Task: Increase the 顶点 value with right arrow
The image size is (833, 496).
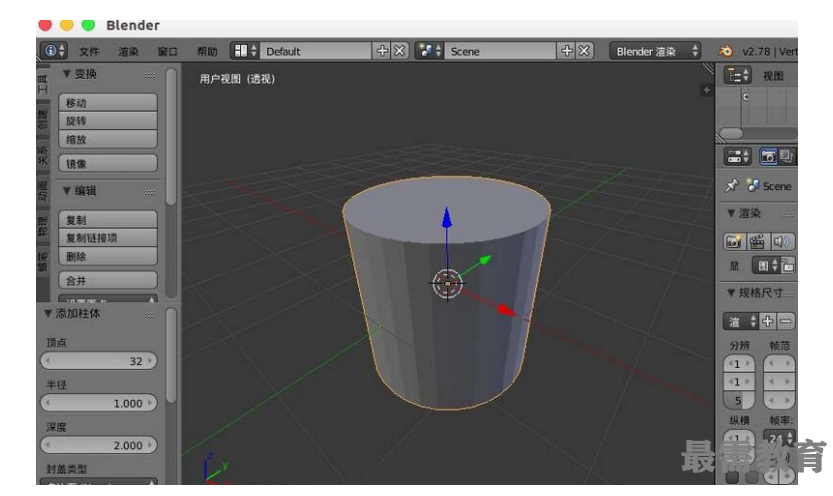Action: [x=150, y=361]
